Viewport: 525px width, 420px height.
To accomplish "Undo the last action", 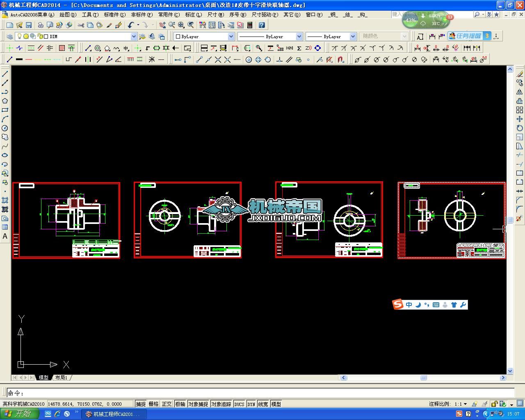I will click(131, 25).
